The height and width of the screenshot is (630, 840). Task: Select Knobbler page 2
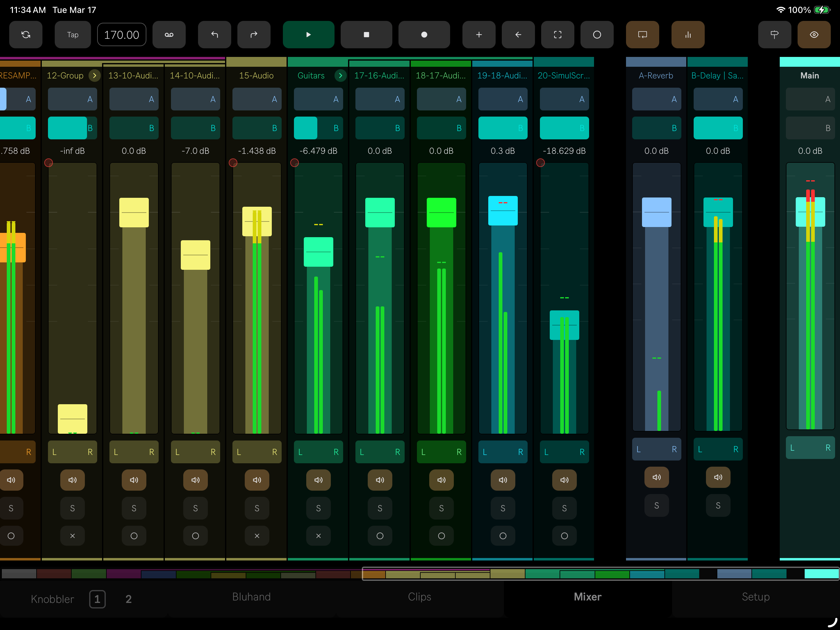click(x=128, y=599)
